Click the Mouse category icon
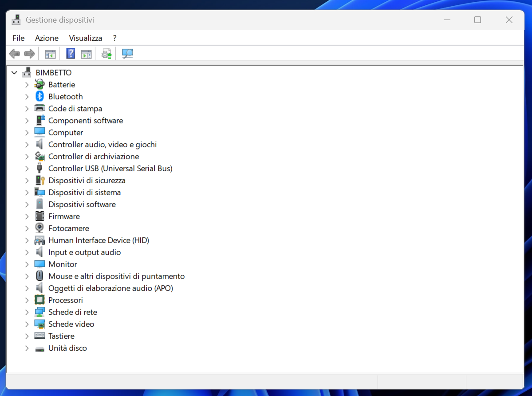The image size is (532, 396). coord(39,276)
